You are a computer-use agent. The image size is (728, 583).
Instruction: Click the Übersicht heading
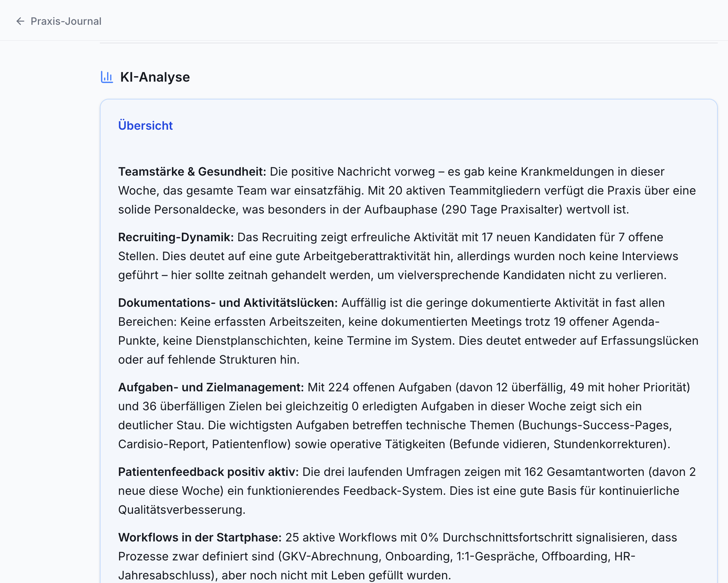coord(145,126)
